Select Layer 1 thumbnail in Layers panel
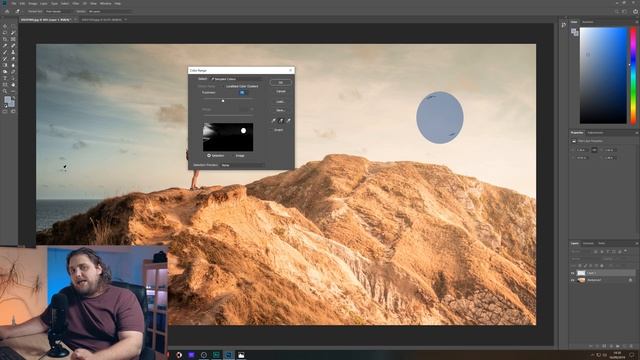Viewport: 640px width, 360px height. tap(581, 273)
